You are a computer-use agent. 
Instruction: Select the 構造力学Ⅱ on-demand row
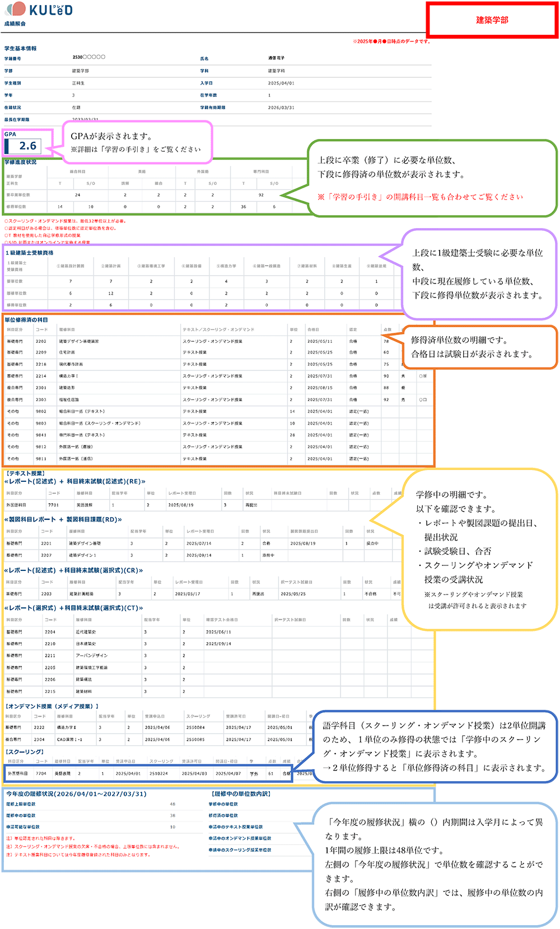point(158,727)
